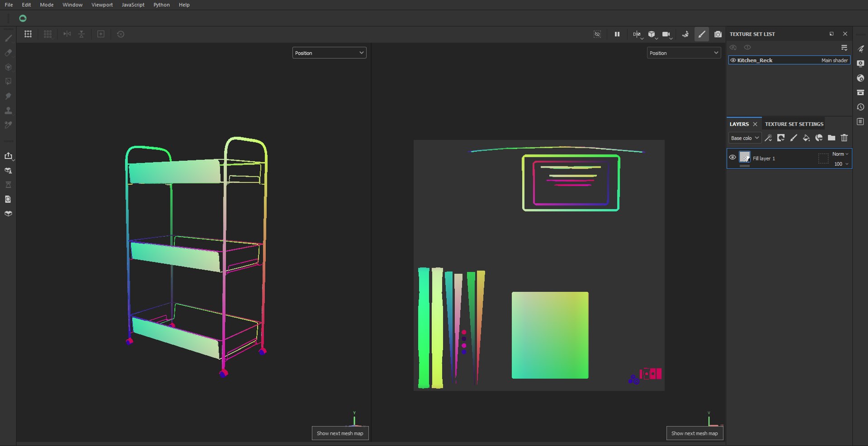This screenshot has height=446, width=868.
Task: Open opacity 100 dropdown for Fill layer 1
Action: 841,164
